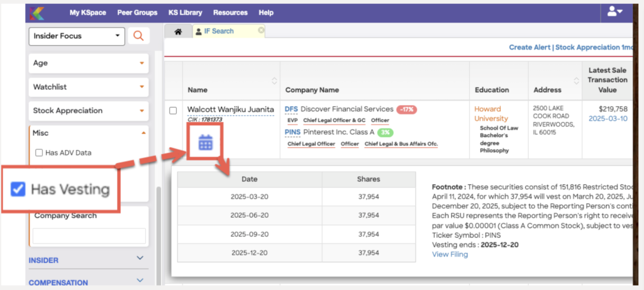Screen dimensions: 644x290
Task: Open the My KSpace menu
Action: click(x=88, y=13)
